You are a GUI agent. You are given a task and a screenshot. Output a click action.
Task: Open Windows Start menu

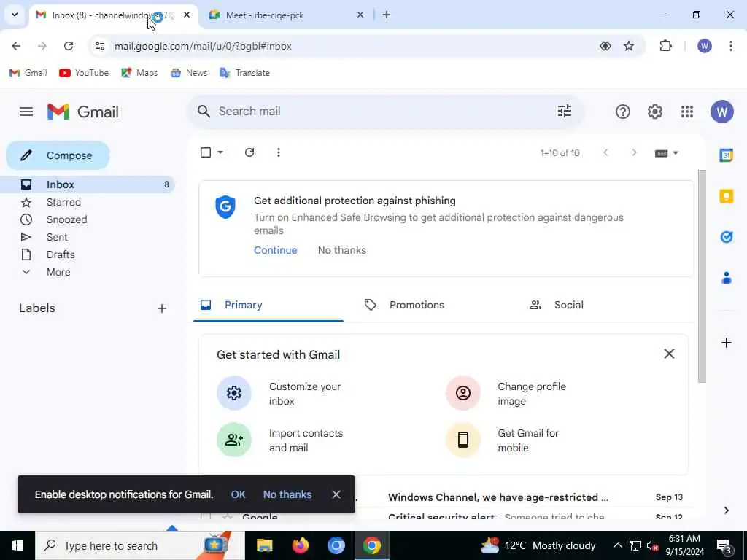18,545
